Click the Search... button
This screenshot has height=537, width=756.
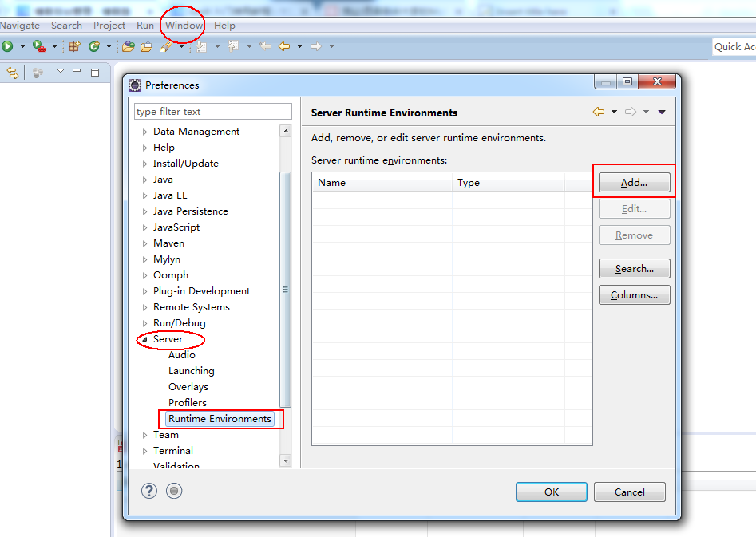coord(634,268)
